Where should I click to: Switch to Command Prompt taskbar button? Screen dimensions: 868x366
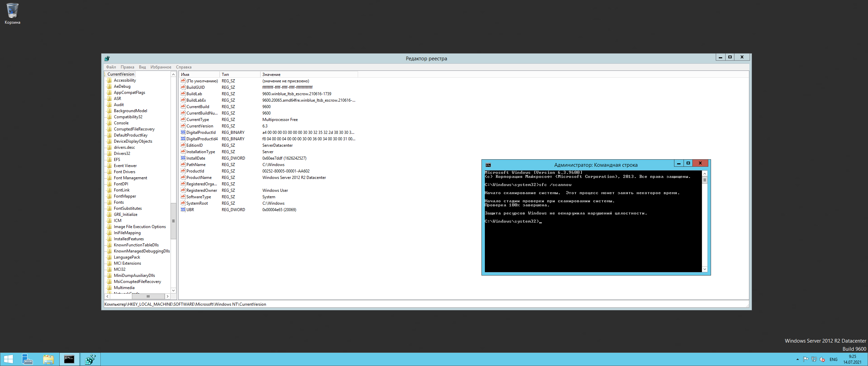pyautogui.click(x=70, y=359)
